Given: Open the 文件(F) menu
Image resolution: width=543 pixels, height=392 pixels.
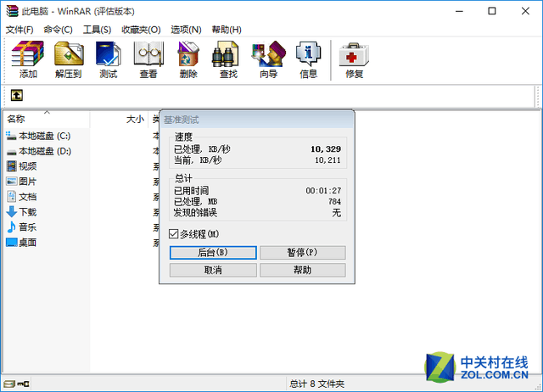Looking at the screenshot, I should coord(20,30).
